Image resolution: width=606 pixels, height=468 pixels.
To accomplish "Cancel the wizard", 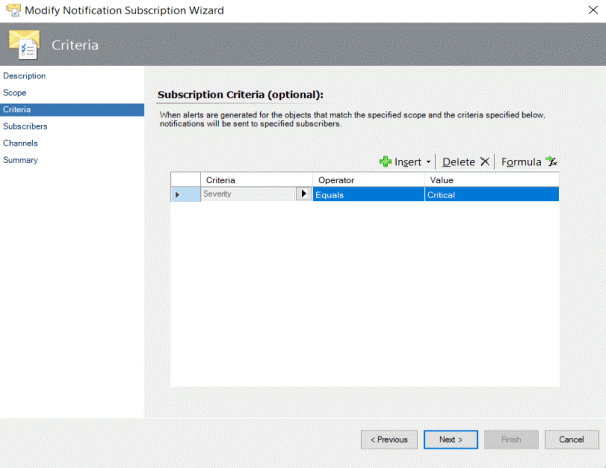I will [571, 439].
